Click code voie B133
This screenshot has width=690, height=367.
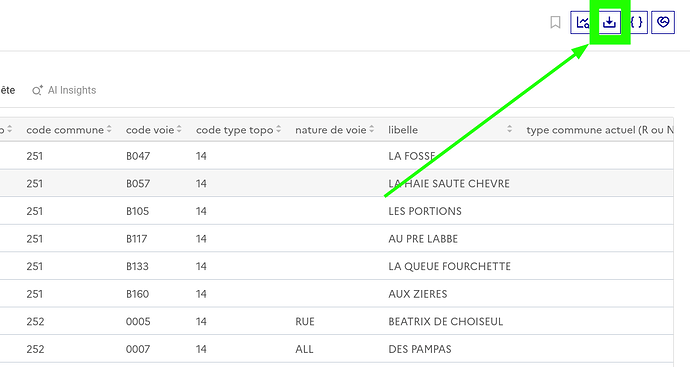coord(137,266)
